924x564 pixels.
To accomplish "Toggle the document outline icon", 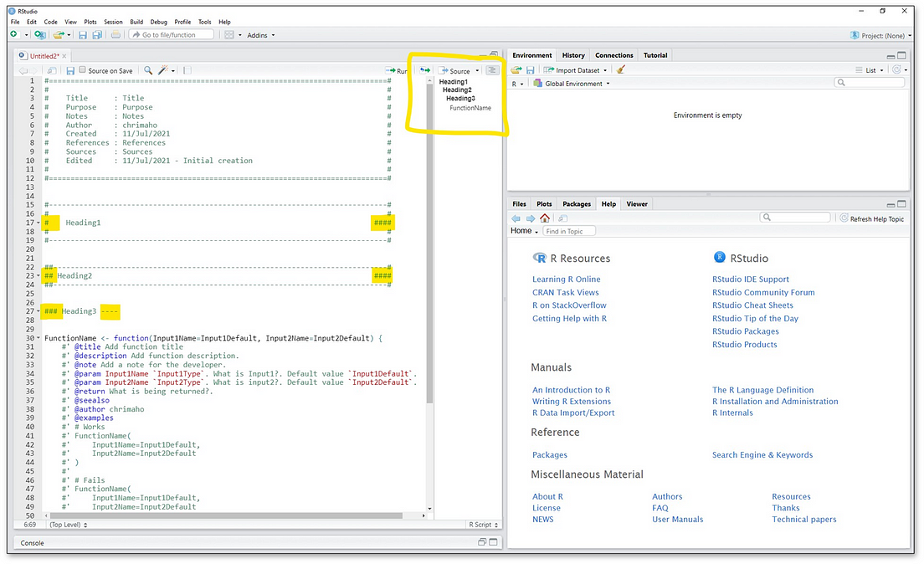I will pos(493,70).
